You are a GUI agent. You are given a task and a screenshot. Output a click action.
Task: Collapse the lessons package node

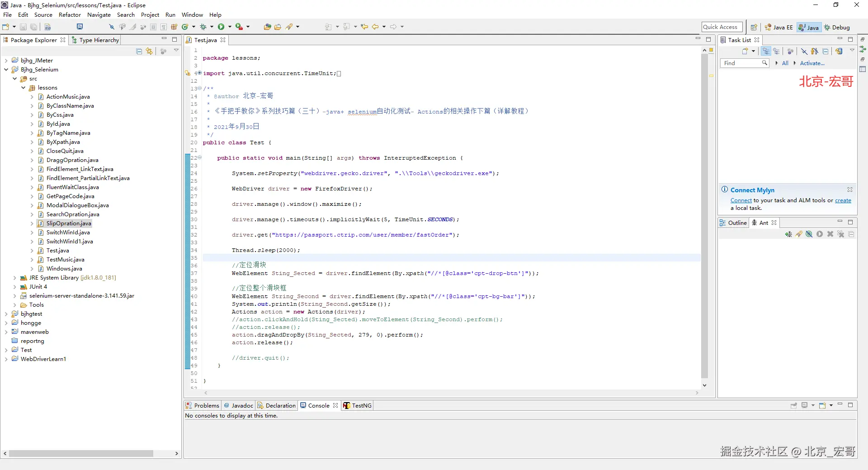coord(23,88)
